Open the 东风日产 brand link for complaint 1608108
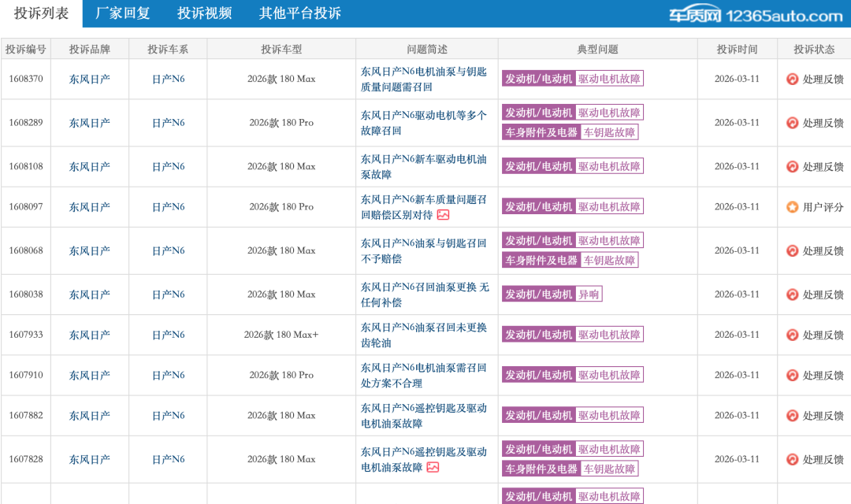Screen dimensions: 851x504 [89, 167]
